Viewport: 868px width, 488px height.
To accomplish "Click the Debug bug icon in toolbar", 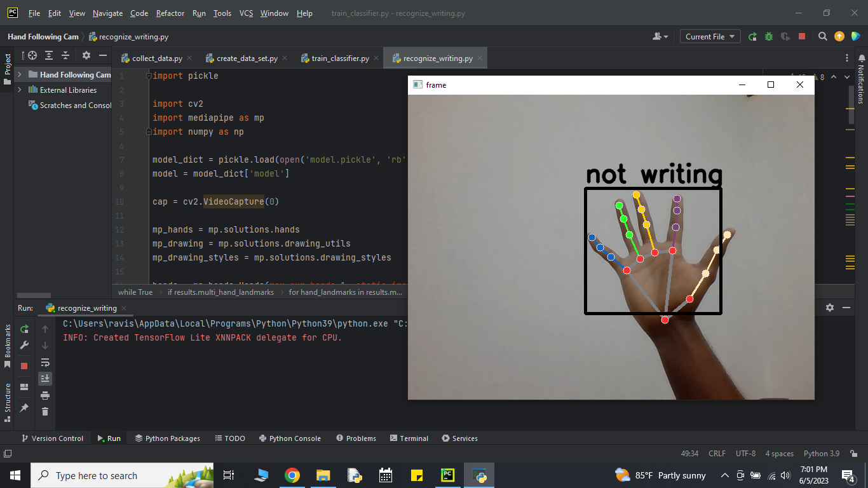I will coord(769,37).
